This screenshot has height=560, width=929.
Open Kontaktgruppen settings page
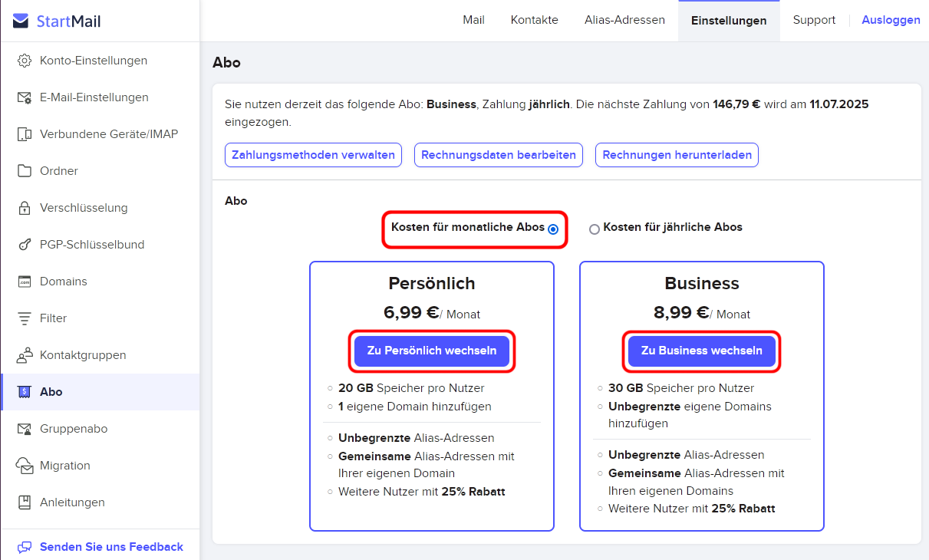click(100, 355)
